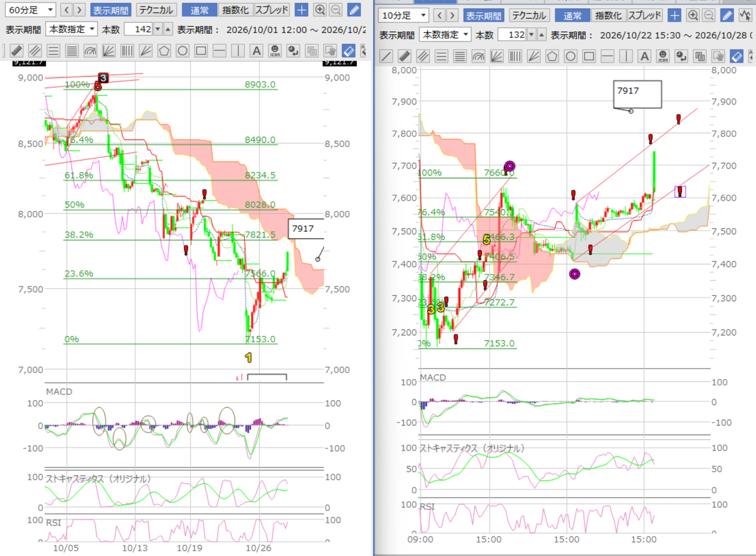Screen dimensions: 756x556
Task: Select the icon stamp tool in right chart
Action: click(663, 57)
